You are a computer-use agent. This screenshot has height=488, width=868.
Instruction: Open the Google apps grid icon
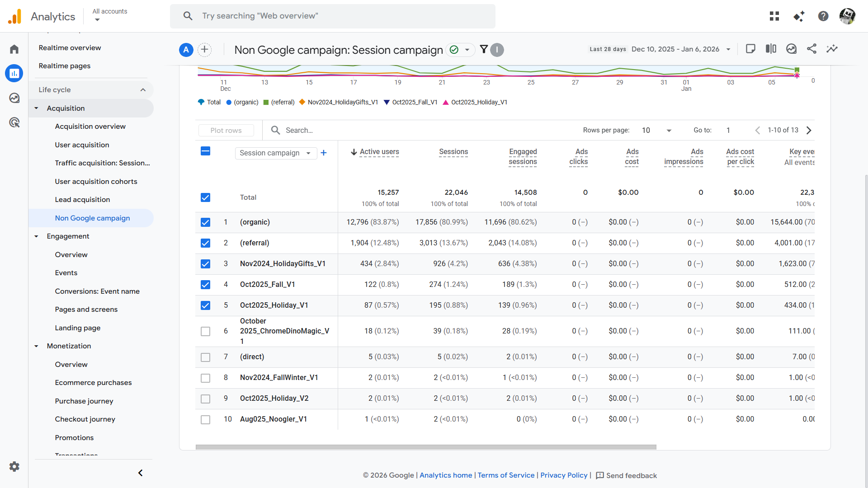(x=774, y=16)
